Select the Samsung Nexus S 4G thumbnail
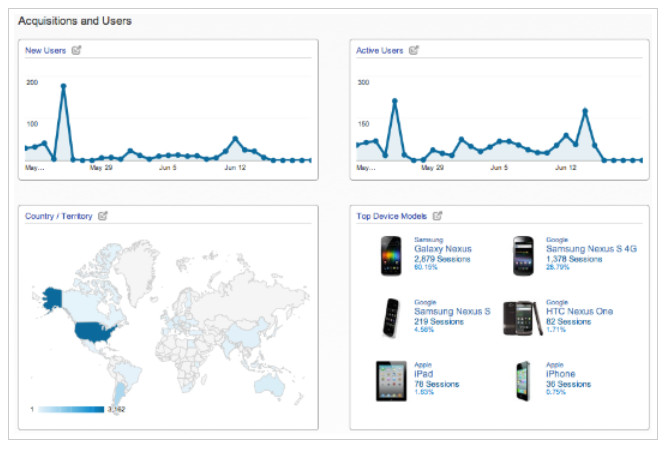Screen dimensions: 667x451 tap(522, 255)
